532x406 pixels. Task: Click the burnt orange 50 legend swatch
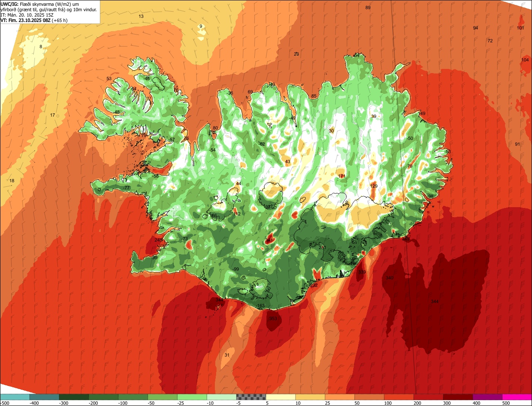(369, 397)
